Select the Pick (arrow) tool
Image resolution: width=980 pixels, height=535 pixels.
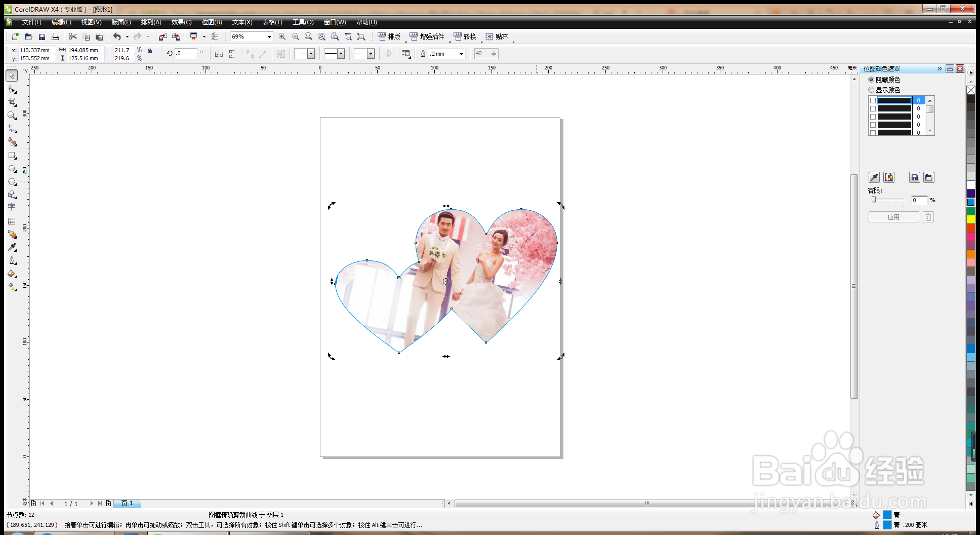12,75
